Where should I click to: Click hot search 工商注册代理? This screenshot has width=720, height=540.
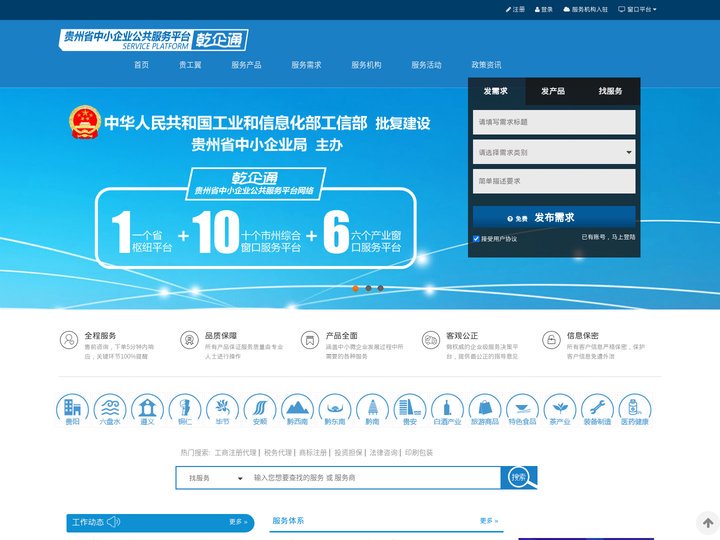coord(236,452)
